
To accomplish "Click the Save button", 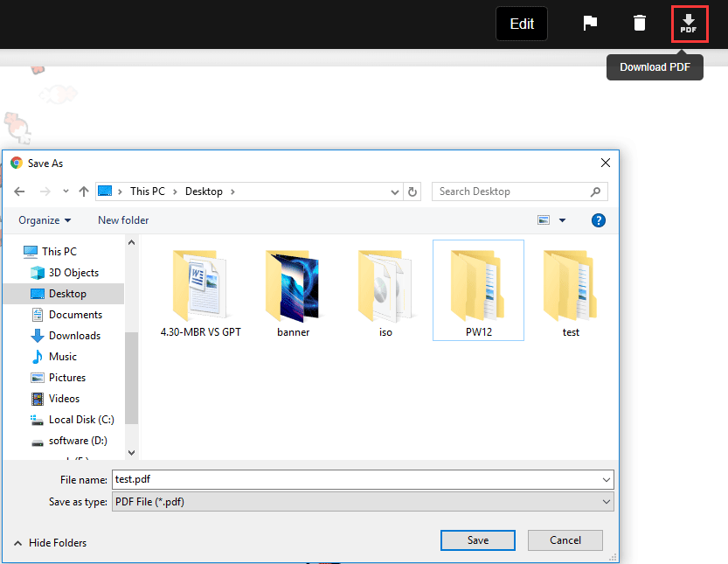I will point(477,540).
